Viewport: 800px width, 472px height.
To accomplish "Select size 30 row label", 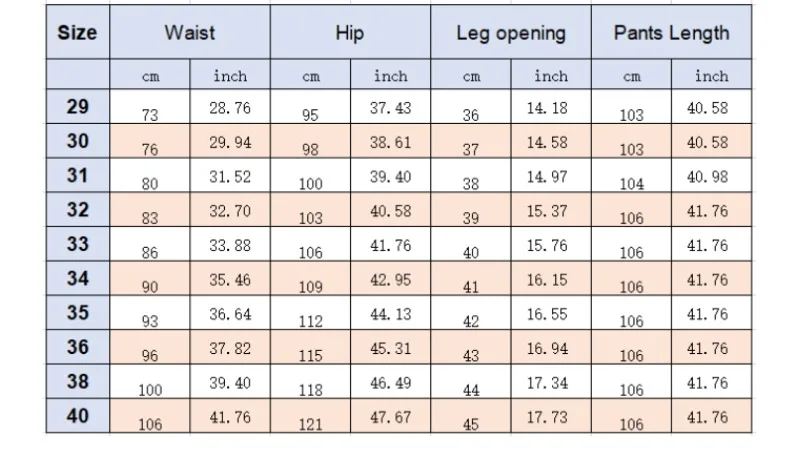I will pyautogui.click(x=78, y=141).
